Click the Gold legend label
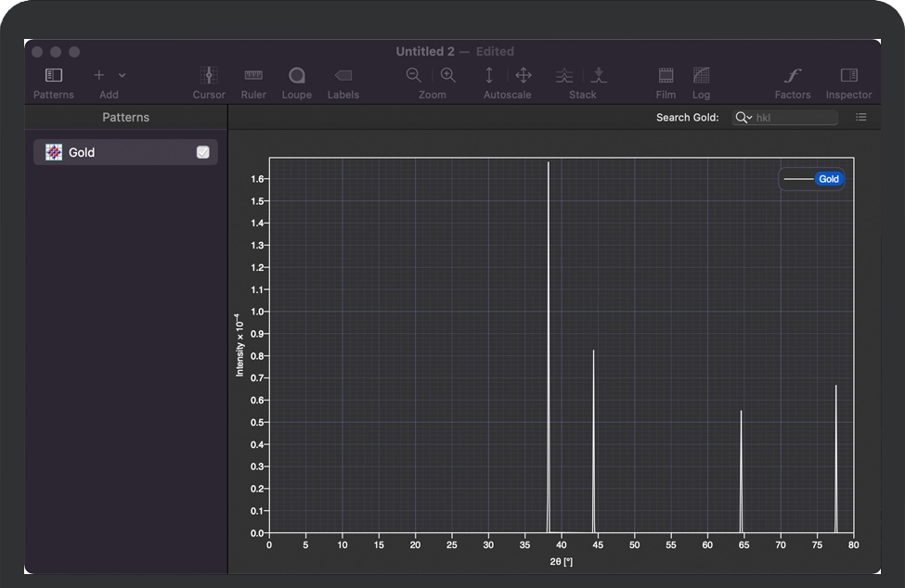905x588 pixels. pyautogui.click(x=829, y=179)
